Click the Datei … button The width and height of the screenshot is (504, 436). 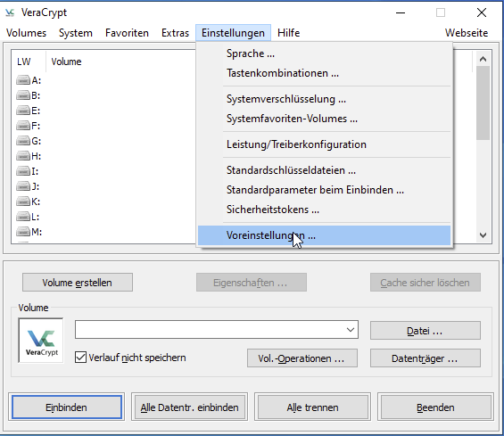[x=426, y=330]
